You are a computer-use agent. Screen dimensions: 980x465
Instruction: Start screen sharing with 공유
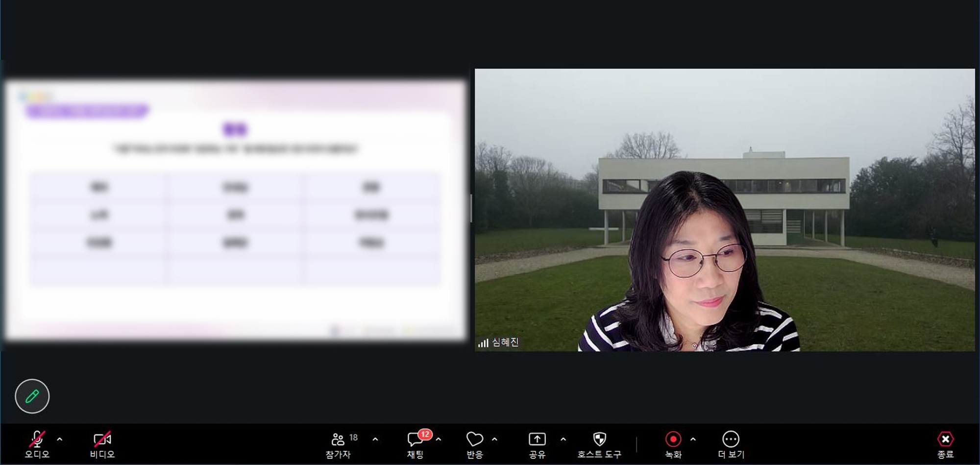pyautogui.click(x=537, y=444)
